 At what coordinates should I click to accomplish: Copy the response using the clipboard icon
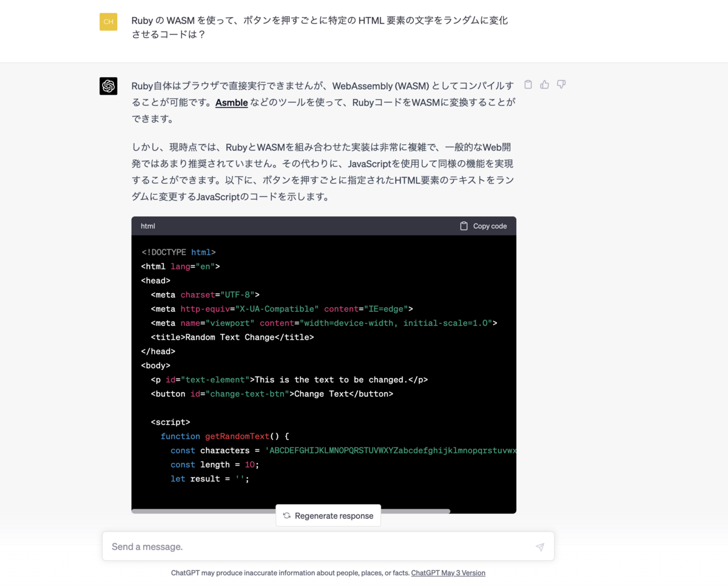tap(528, 84)
